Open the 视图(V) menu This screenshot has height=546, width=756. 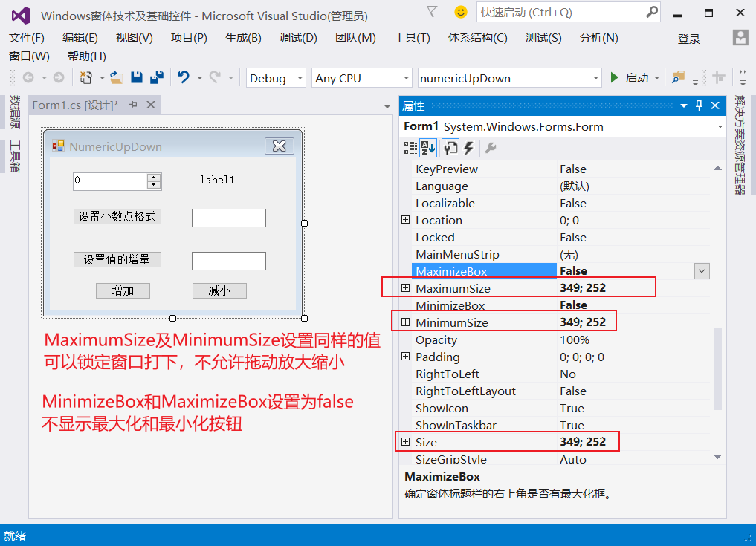134,38
